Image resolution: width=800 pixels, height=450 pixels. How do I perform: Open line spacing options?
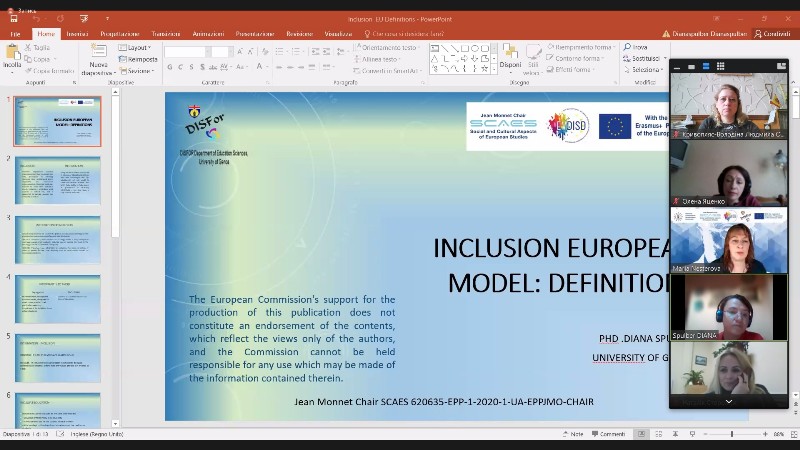point(341,52)
